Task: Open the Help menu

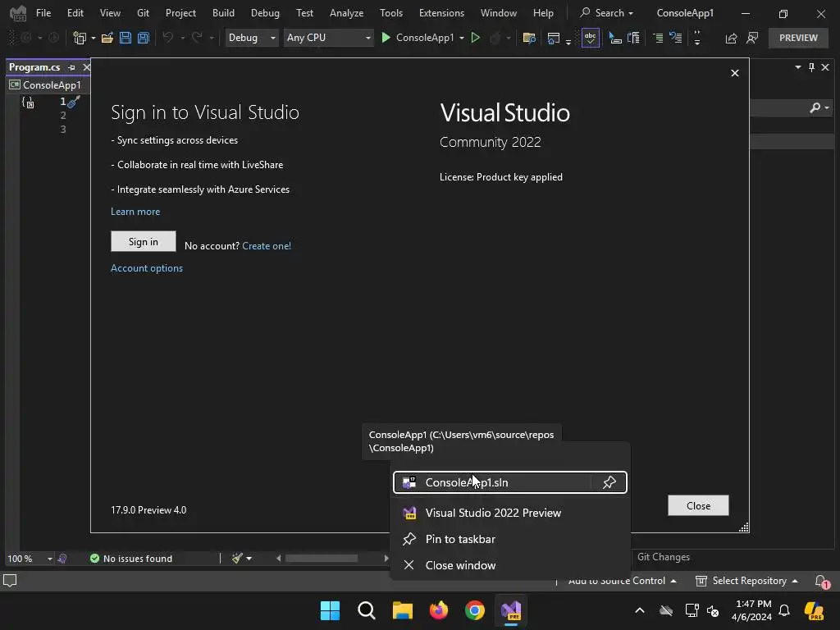Action: (x=543, y=13)
